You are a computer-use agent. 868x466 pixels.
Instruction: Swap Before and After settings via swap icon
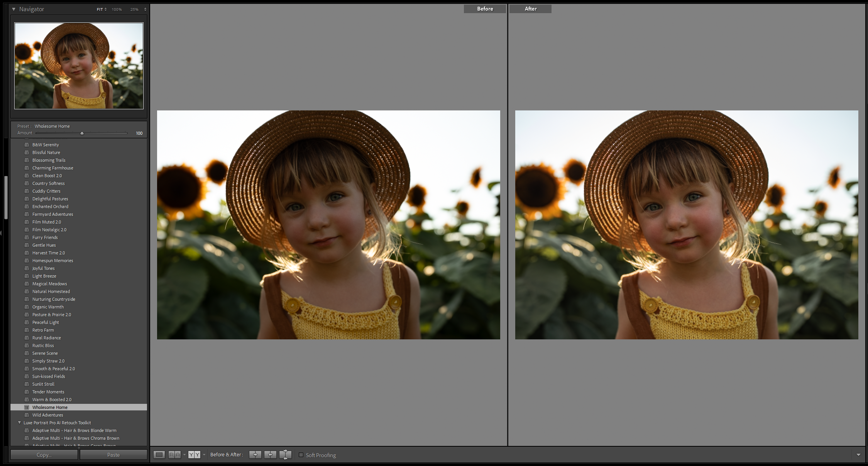286,454
